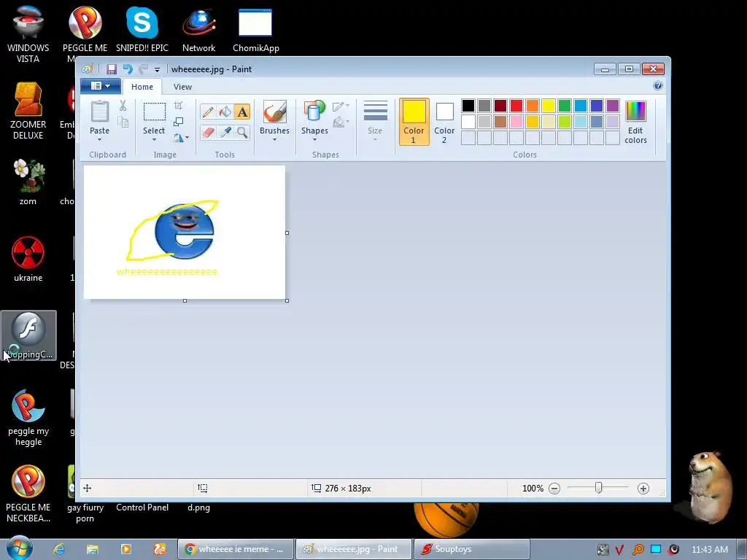Open Windows Explorer folder in taskbar

coord(93,549)
